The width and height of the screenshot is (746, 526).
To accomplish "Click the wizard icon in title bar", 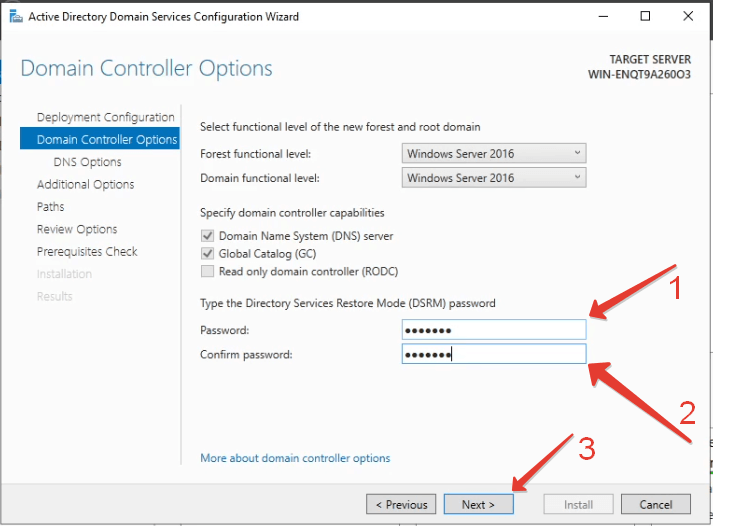I will (x=16, y=17).
